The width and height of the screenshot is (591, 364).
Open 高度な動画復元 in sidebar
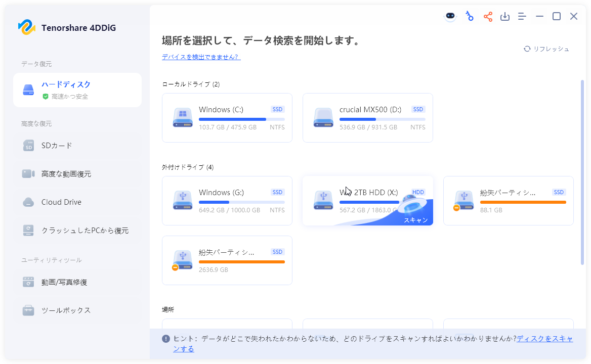click(77, 174)
